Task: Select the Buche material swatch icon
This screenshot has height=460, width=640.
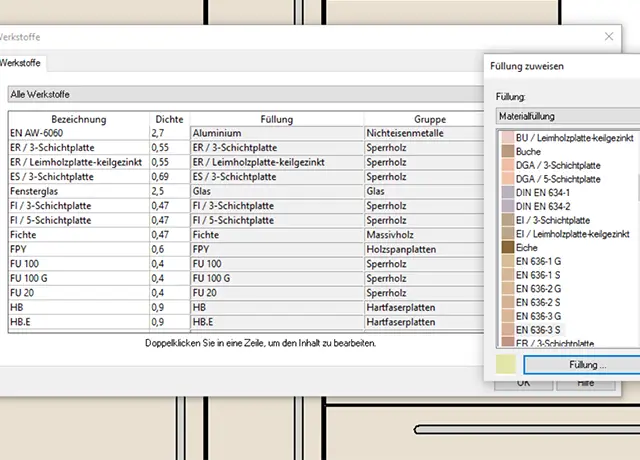Action: 507,150
